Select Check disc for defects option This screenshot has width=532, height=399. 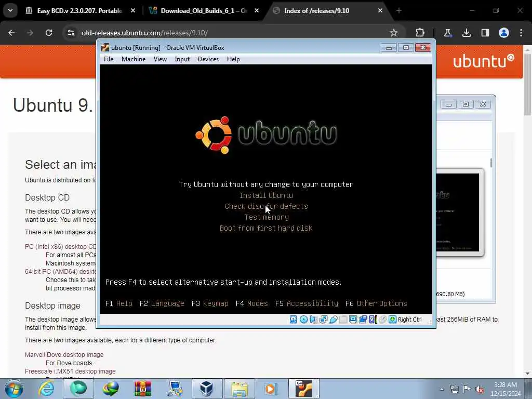267,206
